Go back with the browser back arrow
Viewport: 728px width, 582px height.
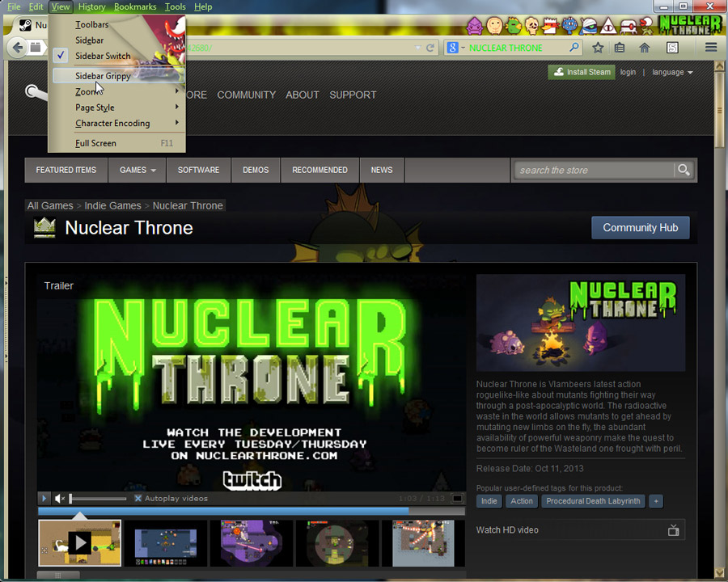(x=18, y=48)
